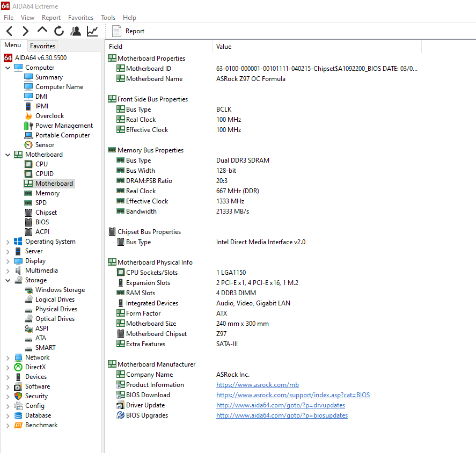Click the Value column header
The image size is (476, 453).
click(317, 47)
